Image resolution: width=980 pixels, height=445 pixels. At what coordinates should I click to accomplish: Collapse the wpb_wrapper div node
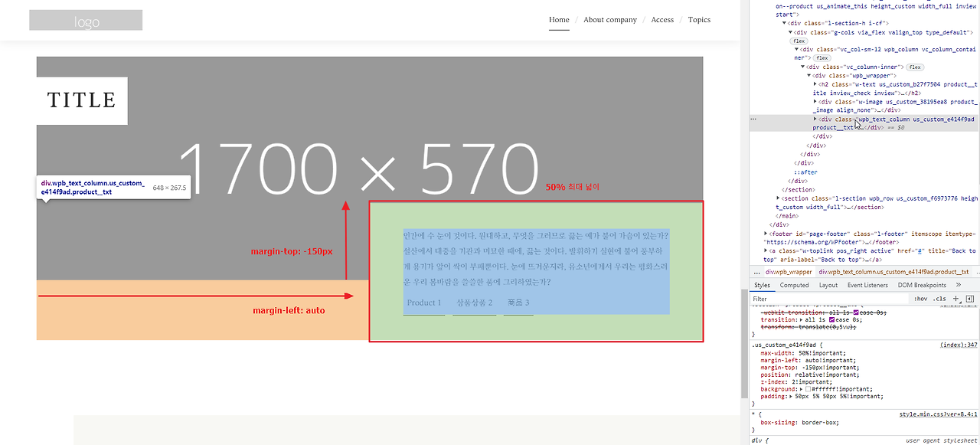[x=808, y=76]
